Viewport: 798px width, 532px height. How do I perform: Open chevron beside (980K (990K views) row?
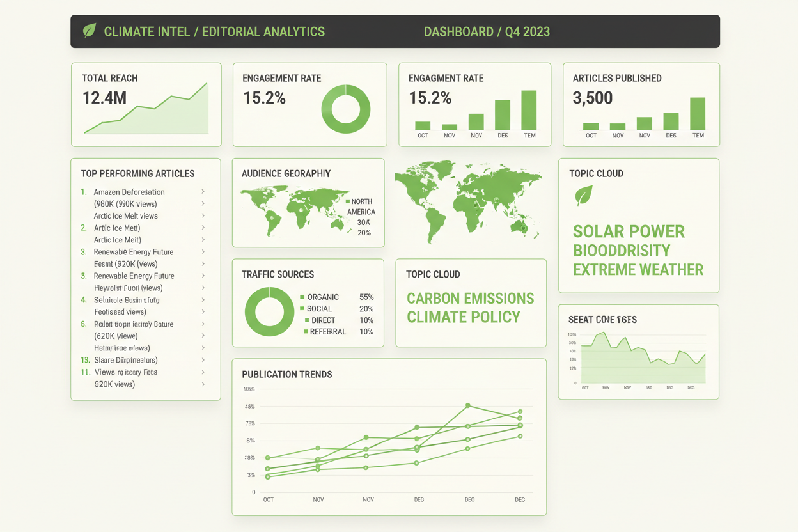pos(203,203)
